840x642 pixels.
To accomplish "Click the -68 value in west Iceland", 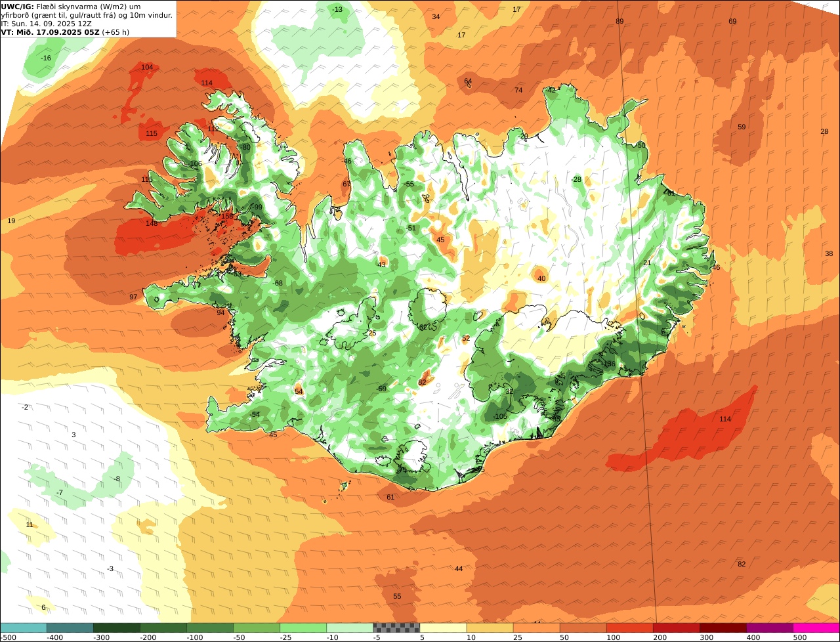I will tap(278, 283).
